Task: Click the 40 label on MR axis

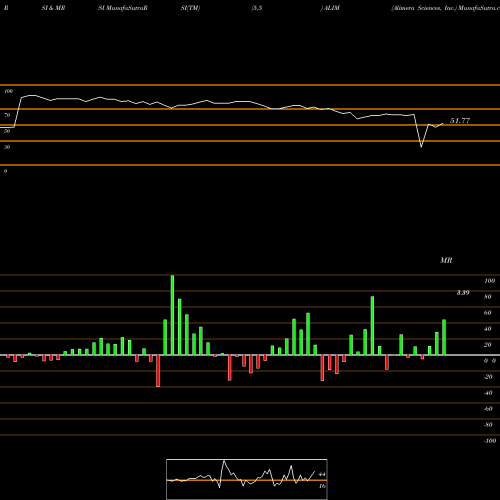Action: [x=488, y=329]
